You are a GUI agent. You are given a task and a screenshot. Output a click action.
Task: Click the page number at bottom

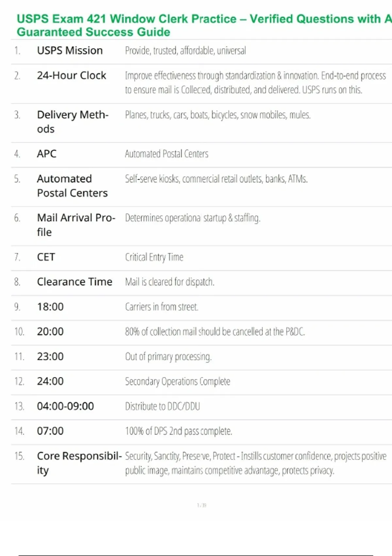tap(202, 505)
